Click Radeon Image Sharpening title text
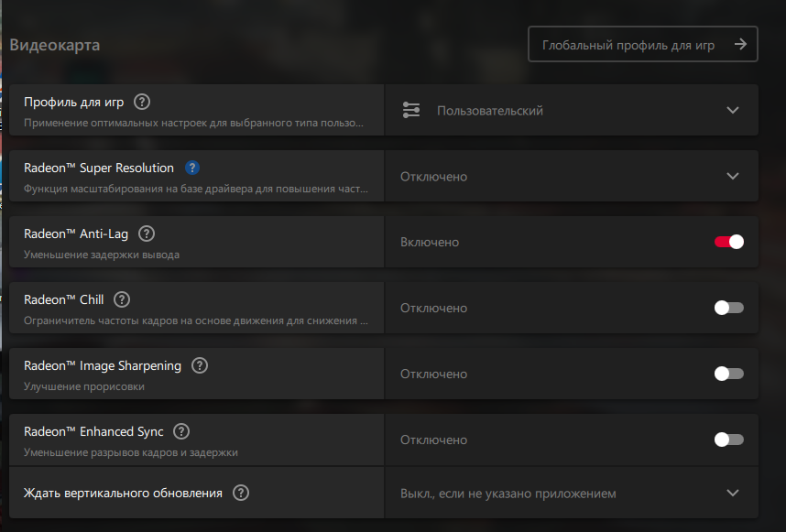Viewport: 786px width, 532px height. (x=103, y=366)
